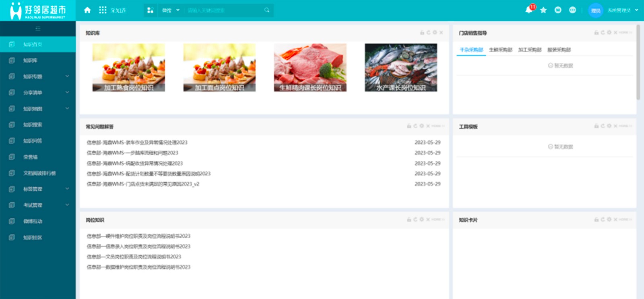The height and width of the screenshot is (299, 644).
Task: Expand 标签管理 sidebar submenu
Action: [x=67, y=189]
